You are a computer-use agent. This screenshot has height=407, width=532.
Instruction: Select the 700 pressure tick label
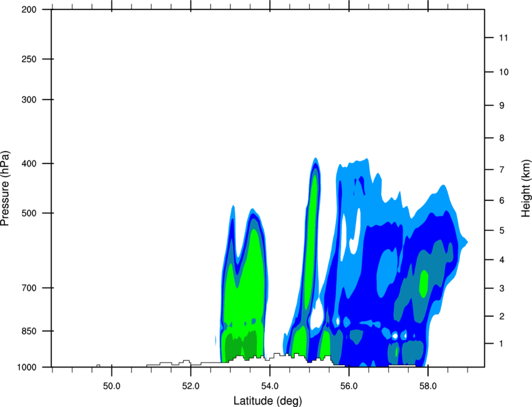point(29,288)
